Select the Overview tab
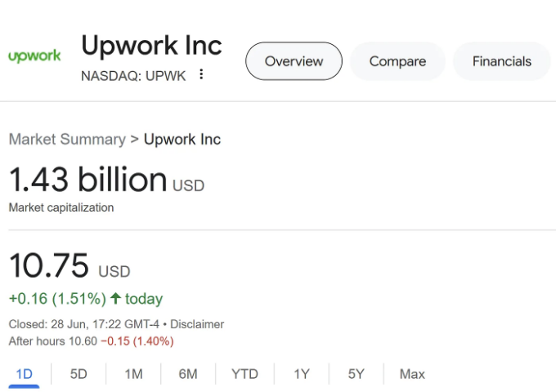 point(294,61)
